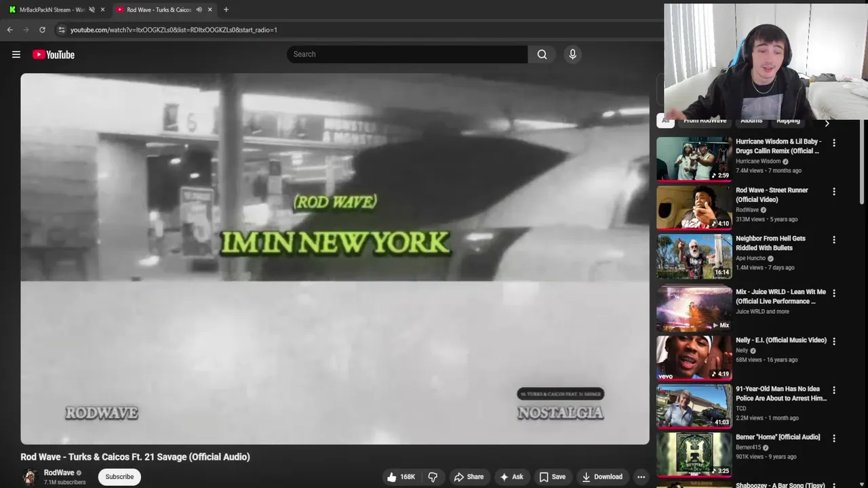Screen dimensions: 868x488
Task: Go back with browser back arrow
Action: 9,30
